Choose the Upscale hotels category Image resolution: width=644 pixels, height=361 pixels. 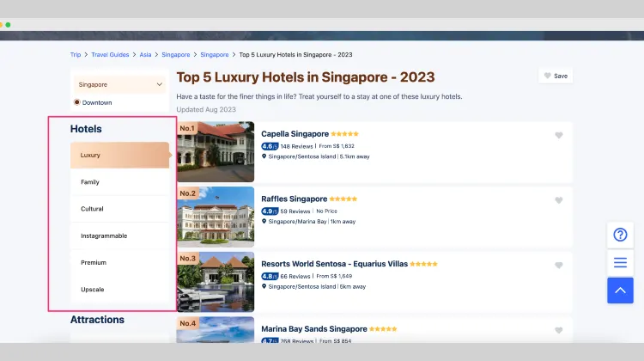(119, 290)
